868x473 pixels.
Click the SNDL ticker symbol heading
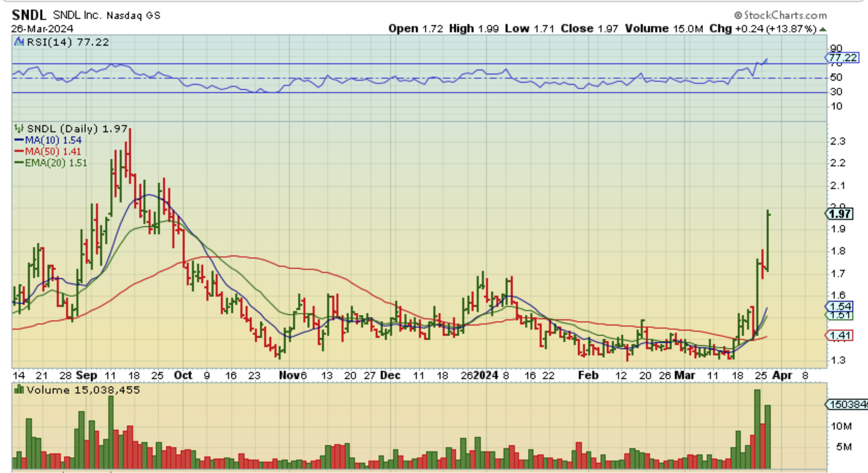tap(29, 15)
